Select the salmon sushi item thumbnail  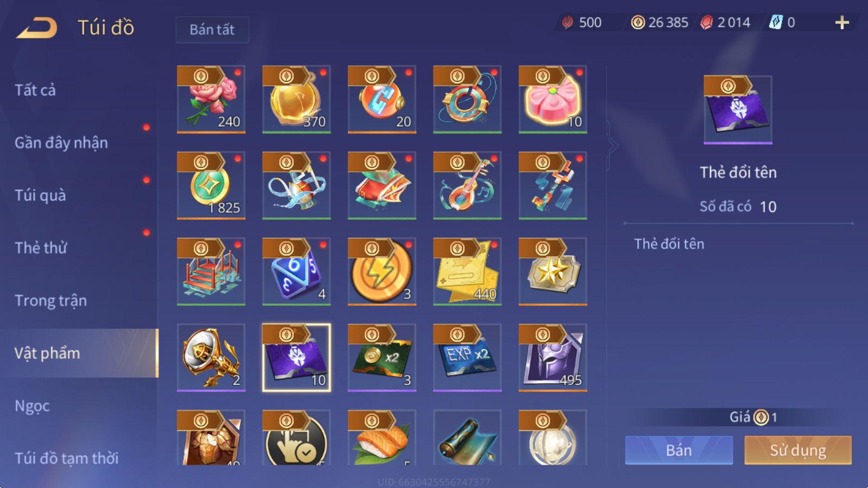coord(382,438)
